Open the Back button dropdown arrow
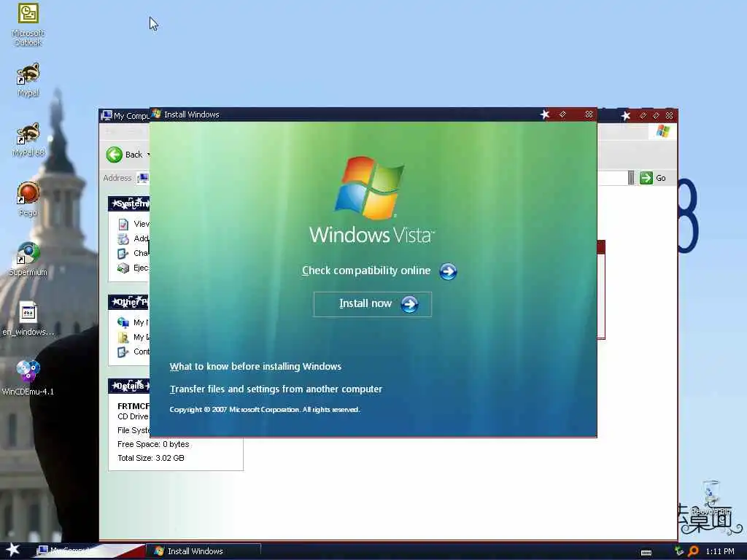The image size is (747, 560). [x=148, y=155]
